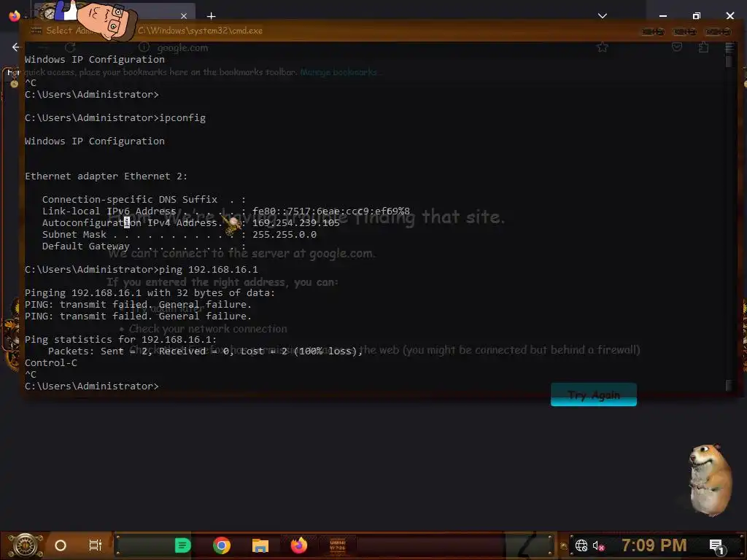This screenshot has height=560, width=747.
Task: Close the current Firefox tab
Action: (184, 16)
